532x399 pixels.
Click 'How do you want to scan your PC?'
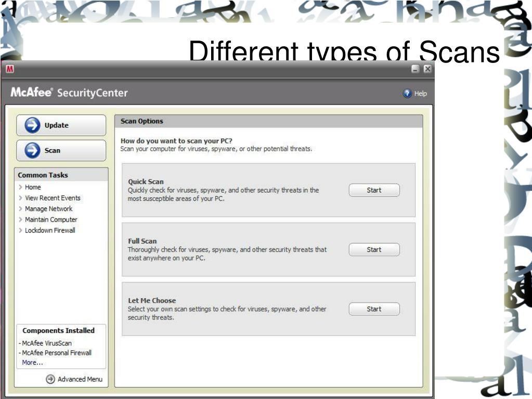click(176, 140)
